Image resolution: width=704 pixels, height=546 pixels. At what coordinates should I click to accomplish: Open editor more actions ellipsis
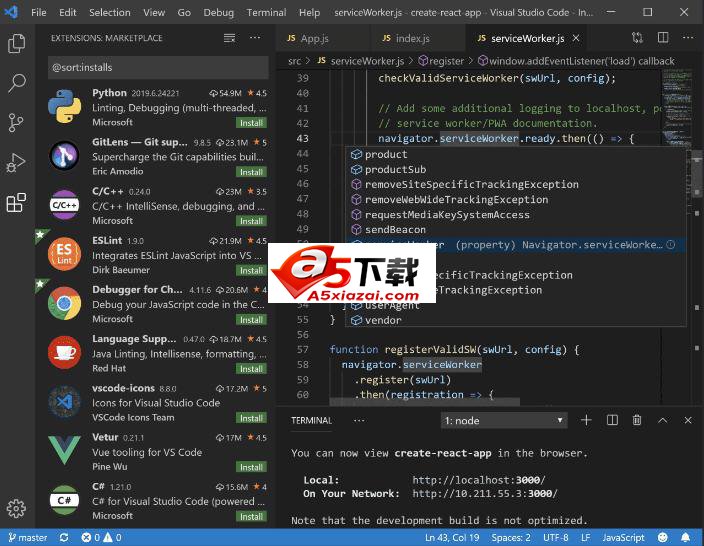(x=688, y=38)
